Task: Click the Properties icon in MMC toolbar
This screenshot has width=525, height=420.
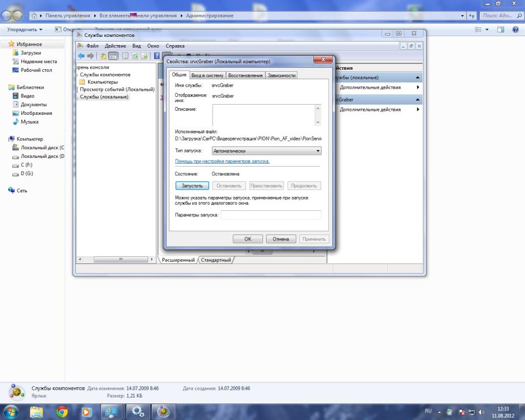Action: tap(125, 56)
